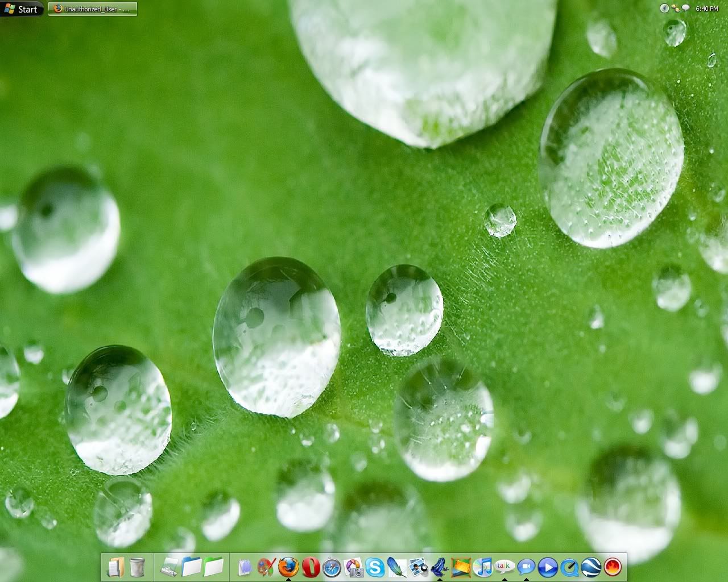Screen dimensions: 728x582
Task: Open the drive icon in the dock
Action: (x=170, y=567)
